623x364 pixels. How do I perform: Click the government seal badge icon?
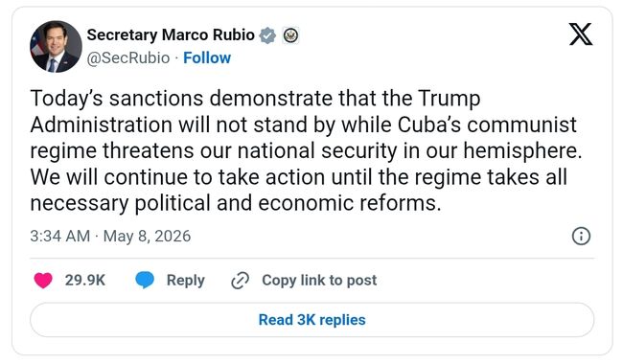290,35
